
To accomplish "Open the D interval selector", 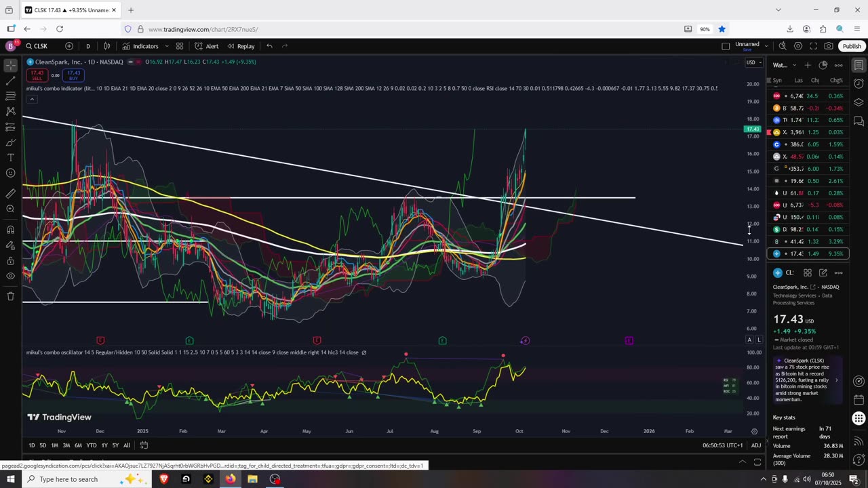I will click(87, 46).
